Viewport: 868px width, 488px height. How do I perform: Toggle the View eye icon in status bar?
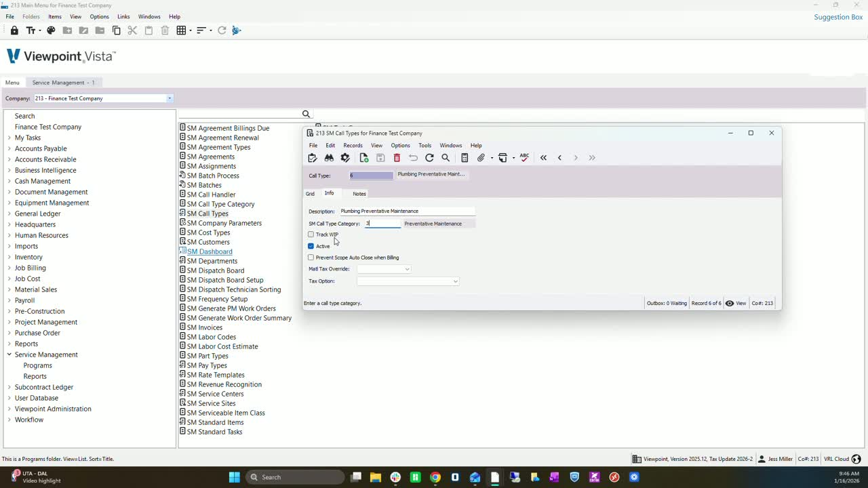730,304
